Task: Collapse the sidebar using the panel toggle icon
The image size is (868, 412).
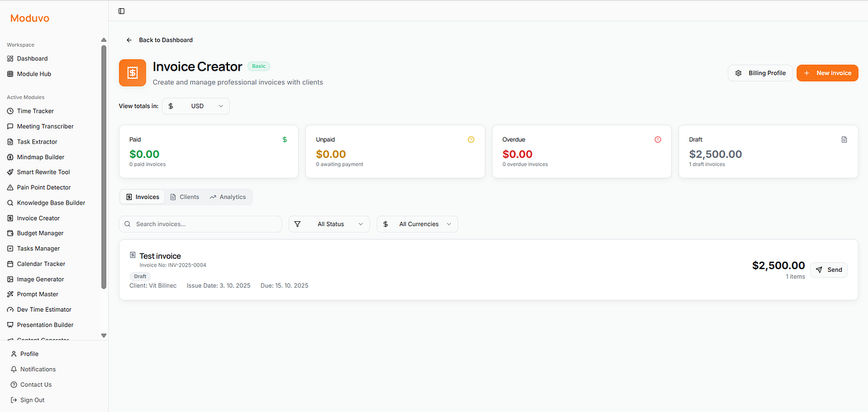Action: (x=122, y=11)
